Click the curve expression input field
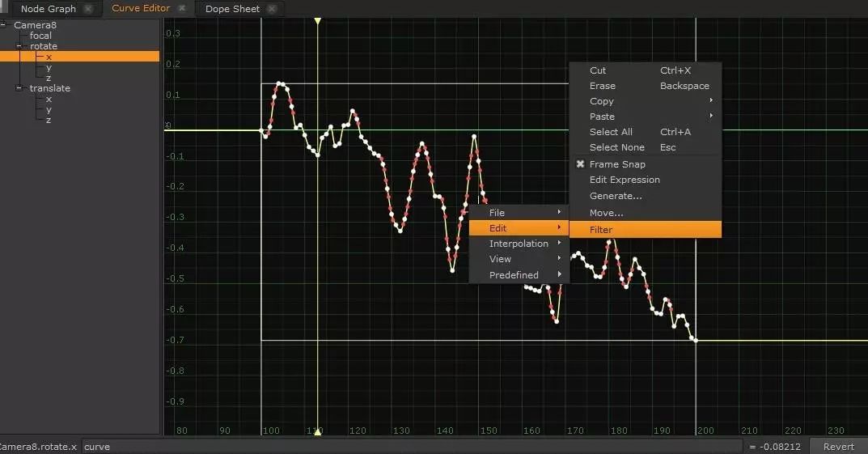The width and height of the screenshot is (868, 454). 412,447
